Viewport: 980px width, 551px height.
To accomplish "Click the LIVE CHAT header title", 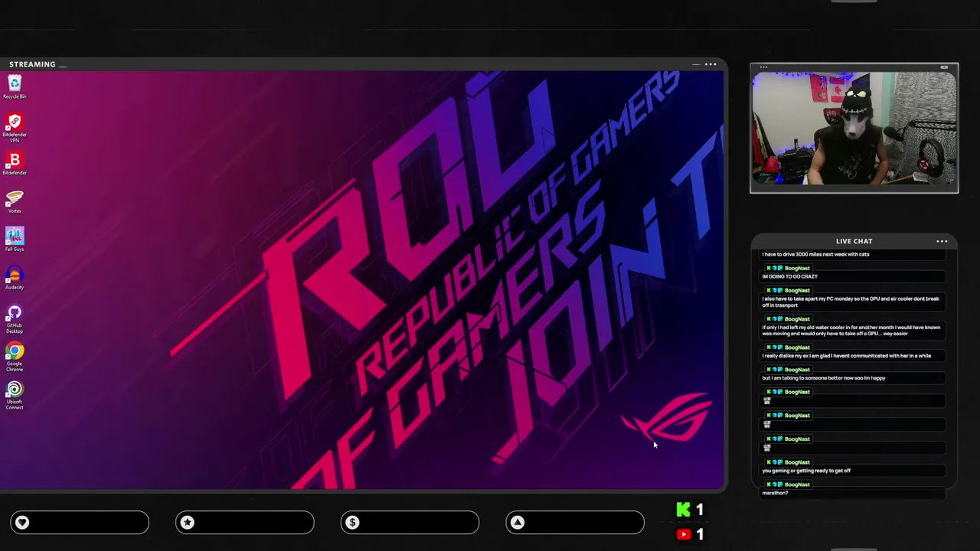I will (854, 241).
